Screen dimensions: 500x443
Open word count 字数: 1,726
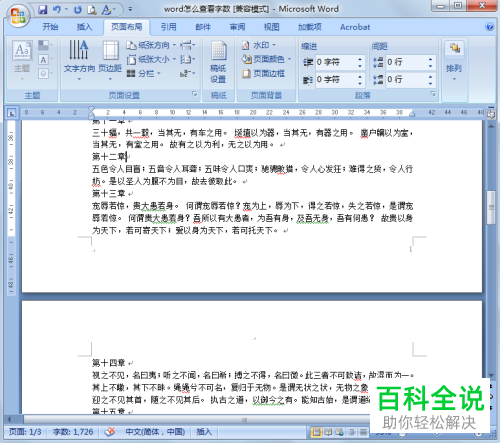click(73, 432)
